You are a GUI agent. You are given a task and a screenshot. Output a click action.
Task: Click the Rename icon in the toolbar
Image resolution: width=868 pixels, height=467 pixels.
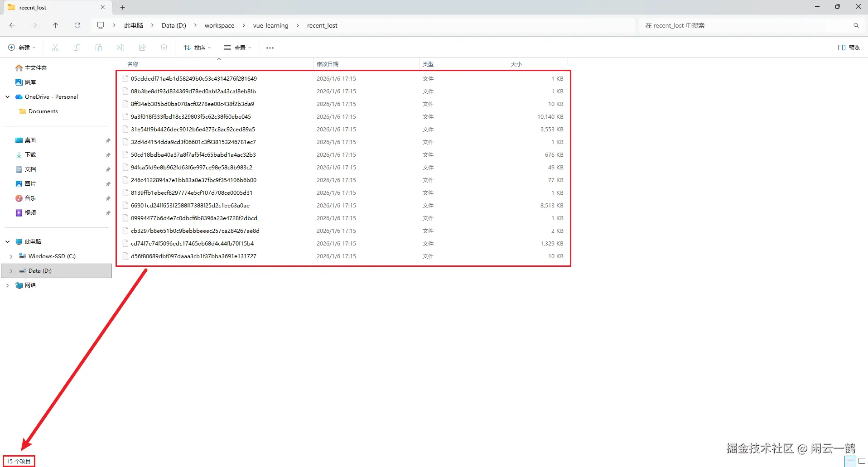pyautogui.click(x=121, y=48)
